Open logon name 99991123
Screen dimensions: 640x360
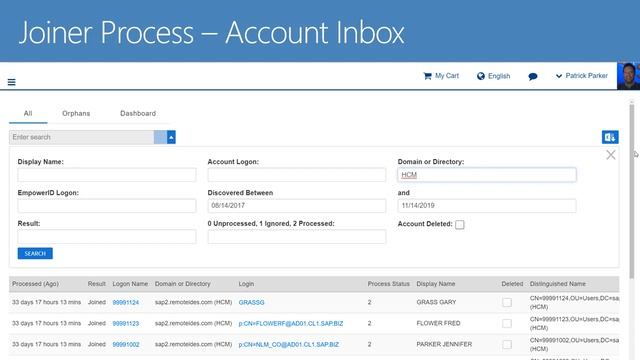coord(126,323)
